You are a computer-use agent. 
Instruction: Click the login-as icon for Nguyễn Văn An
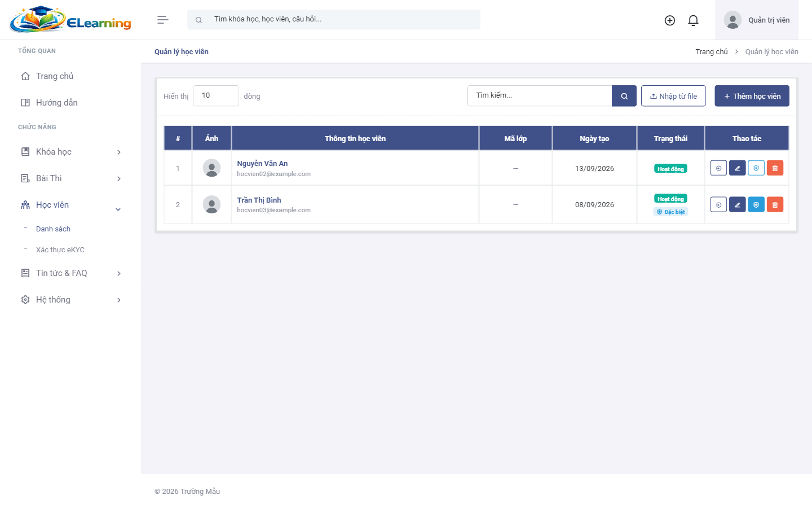[718, 168]
